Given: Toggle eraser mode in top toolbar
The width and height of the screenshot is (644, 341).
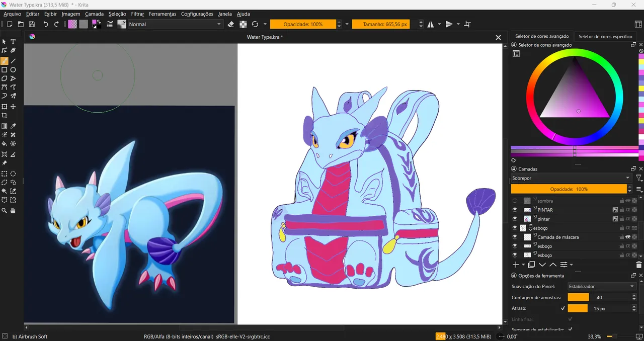Looking at the screenshot, I should click(x=231, y=24).
